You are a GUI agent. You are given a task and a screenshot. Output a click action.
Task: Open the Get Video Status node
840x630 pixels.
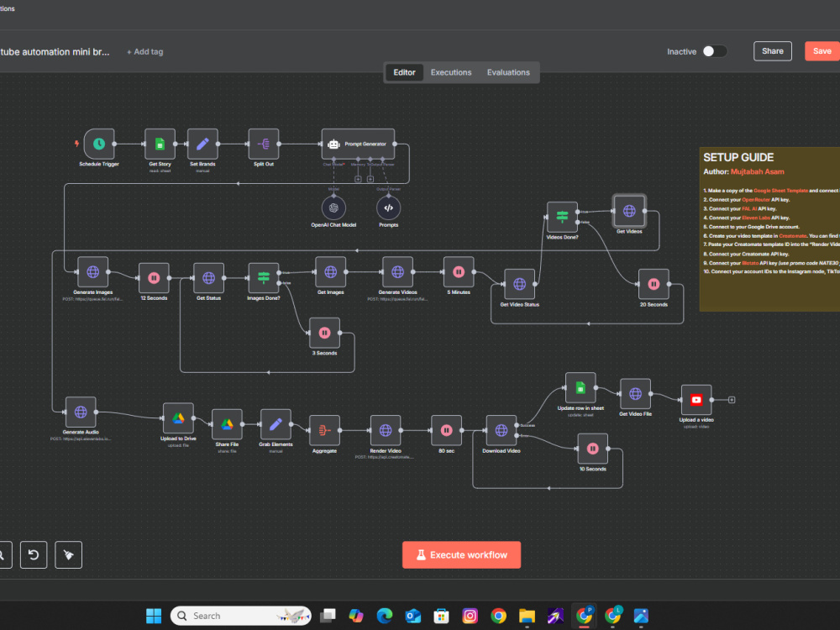520,284
